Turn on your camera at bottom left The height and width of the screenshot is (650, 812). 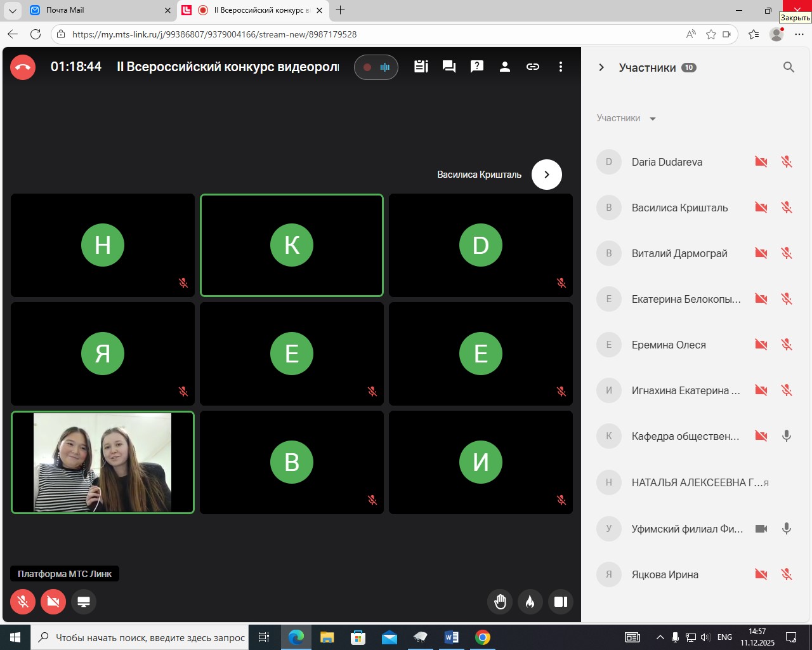click(x=53, y=601)
